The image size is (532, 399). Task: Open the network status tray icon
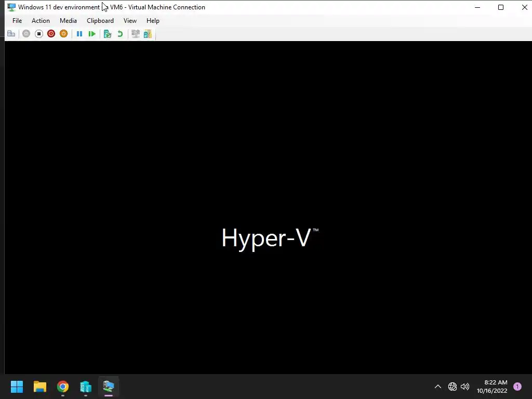pyautogui.click(x=453, y=387)
